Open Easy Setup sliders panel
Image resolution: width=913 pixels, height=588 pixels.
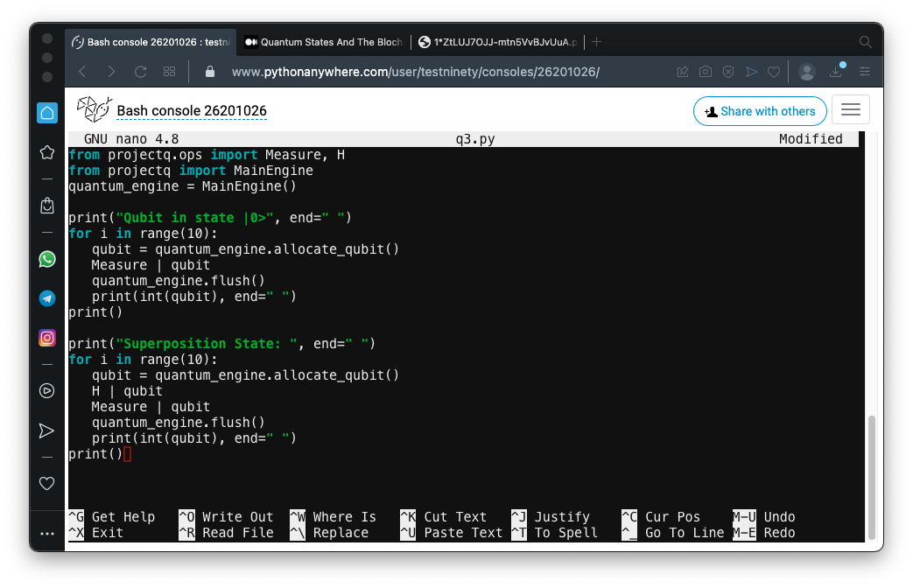click(865, 72)
